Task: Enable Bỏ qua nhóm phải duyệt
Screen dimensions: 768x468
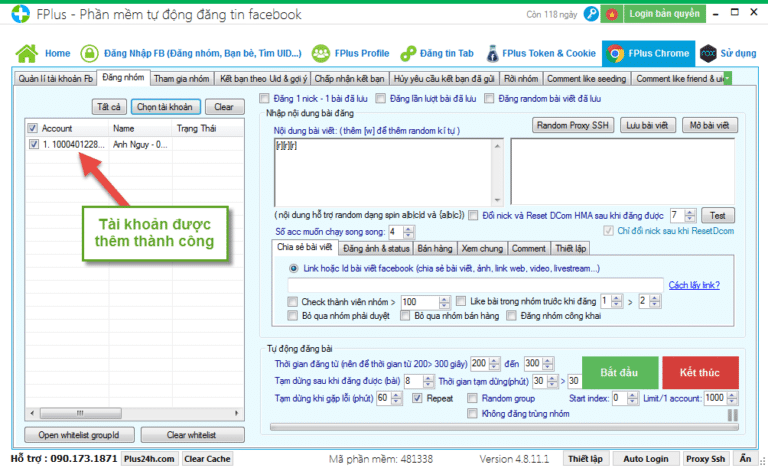Action: coord(292,316)
